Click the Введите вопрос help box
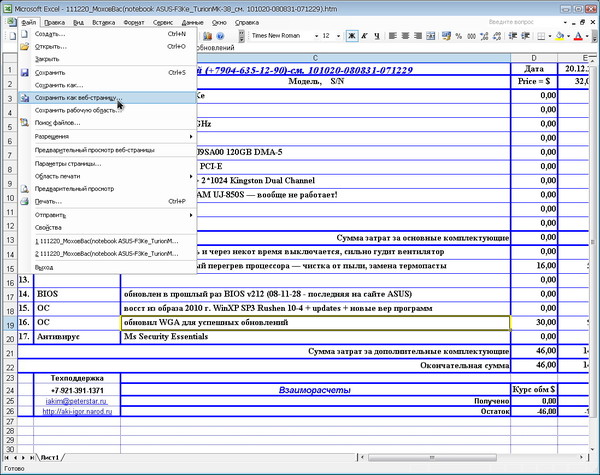600x475 pixels. point(523,22)
